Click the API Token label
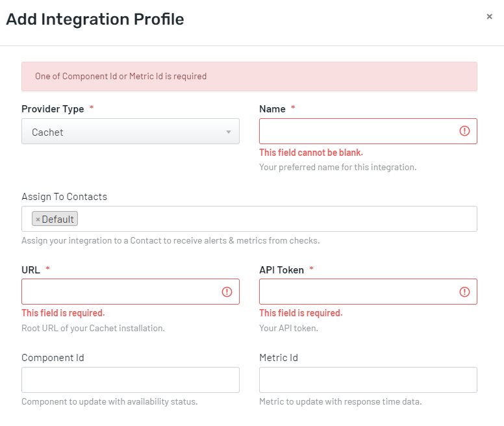The width and height of the screenshot is (504, 426). (281, 270)
